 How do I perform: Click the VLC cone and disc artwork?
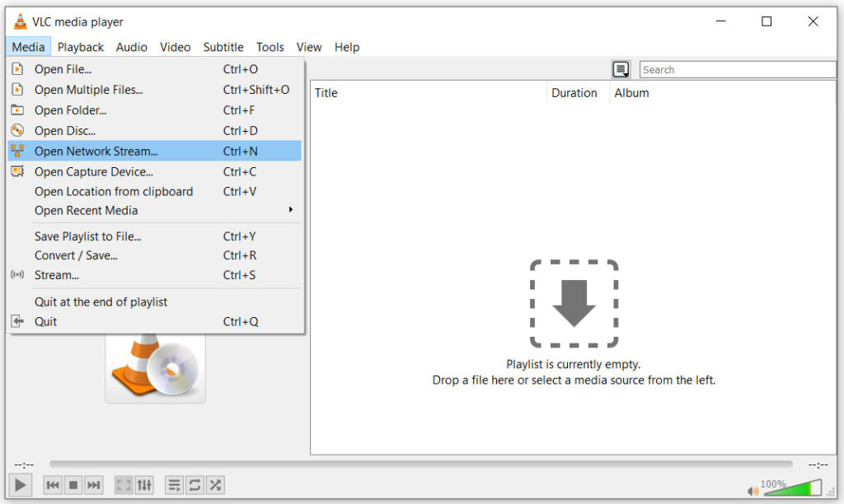pyautogui.click(x=155, y=368)
